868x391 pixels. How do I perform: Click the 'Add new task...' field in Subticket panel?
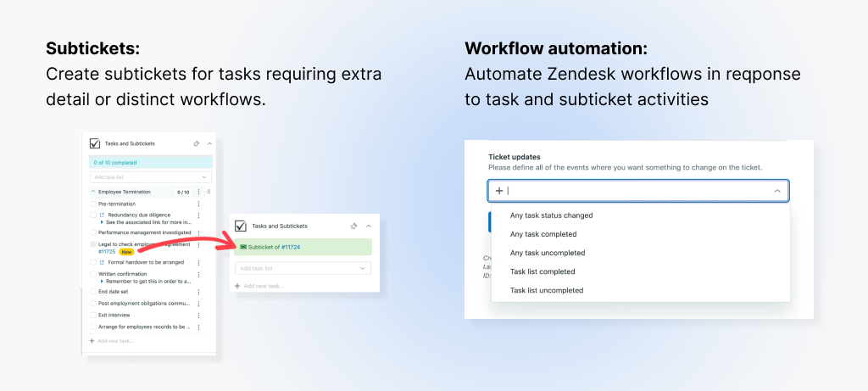[x=264, y=286]
